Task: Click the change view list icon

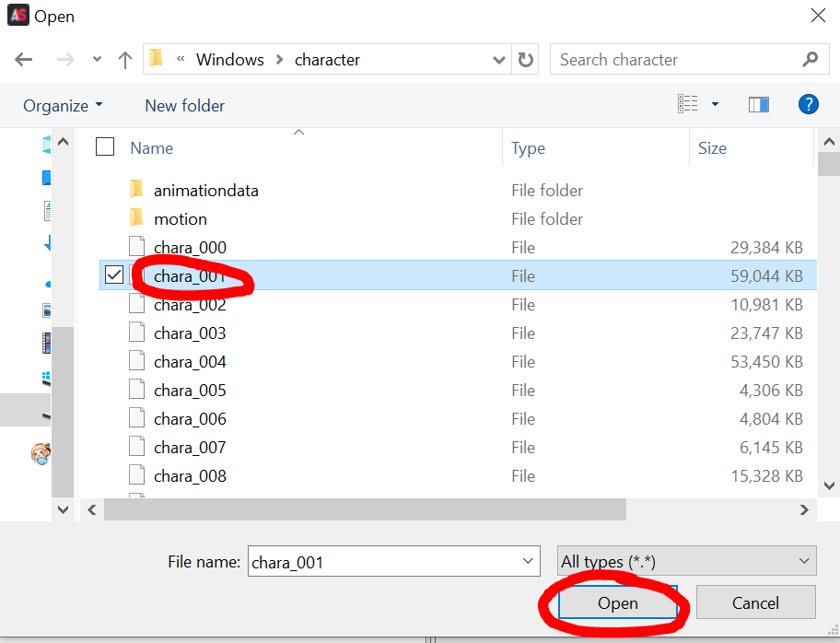Action: pyautogui.click(x=688, y=104)
